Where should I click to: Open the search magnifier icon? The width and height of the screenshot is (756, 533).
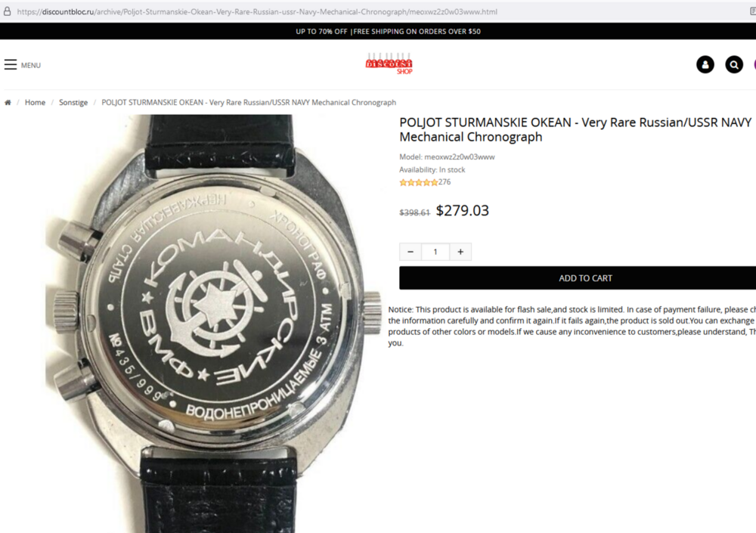[x=734, y=64]
